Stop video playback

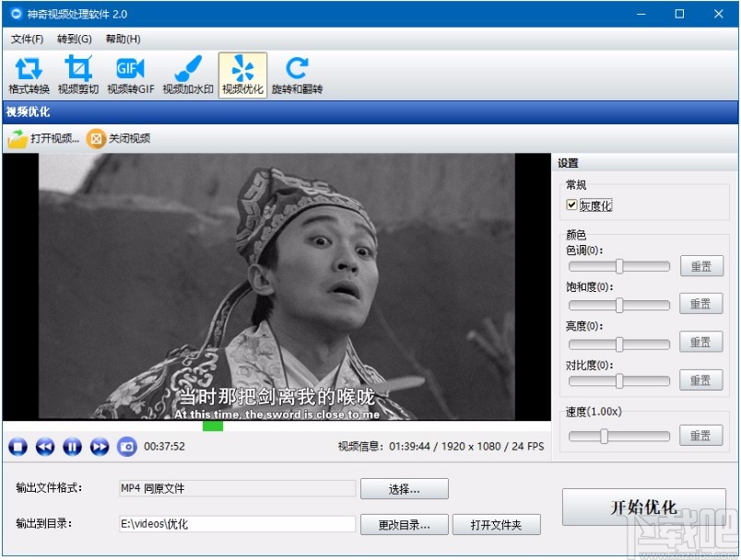click(18, 446)
